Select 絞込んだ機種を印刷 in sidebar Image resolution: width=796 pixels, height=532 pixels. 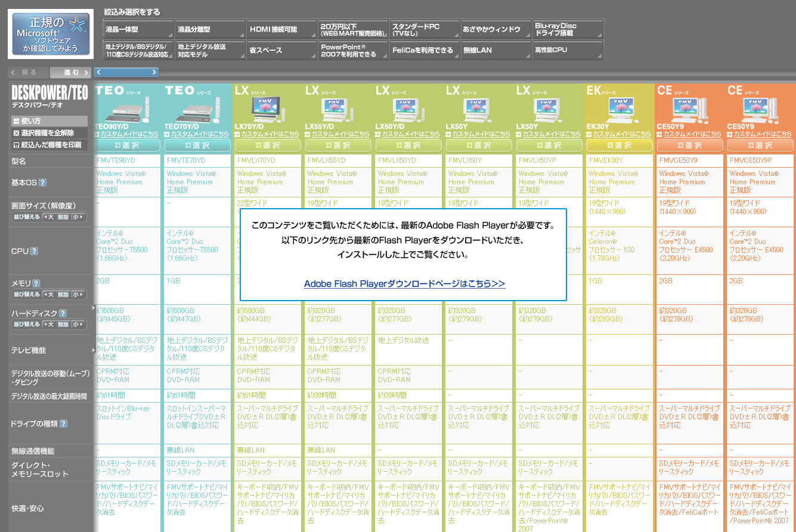point(49,145)
